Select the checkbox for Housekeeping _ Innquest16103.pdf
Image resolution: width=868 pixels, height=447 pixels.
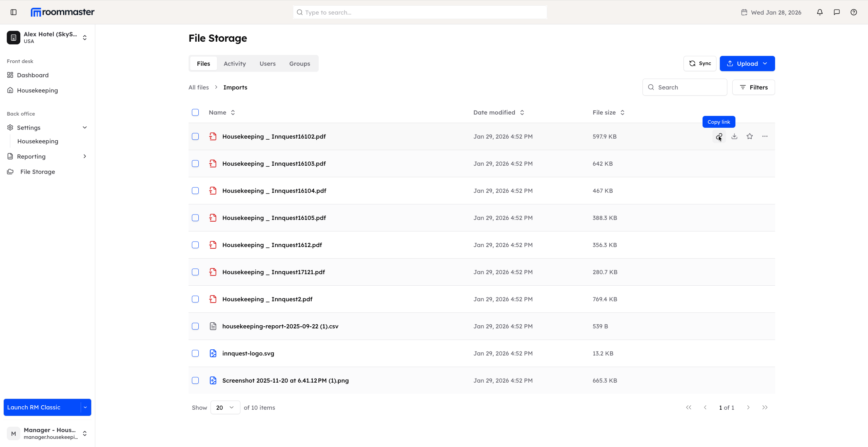pyautogui.click(x=195, y=164)
